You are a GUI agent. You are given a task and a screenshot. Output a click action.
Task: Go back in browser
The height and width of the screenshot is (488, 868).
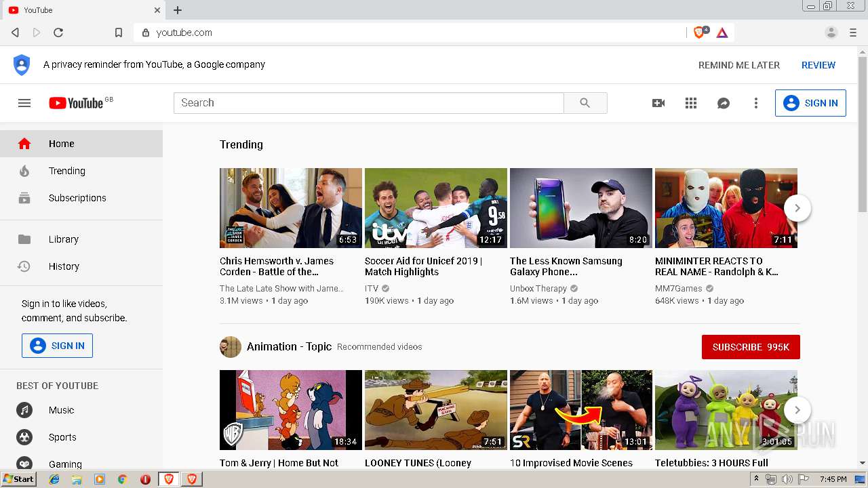tap(16, 33)
